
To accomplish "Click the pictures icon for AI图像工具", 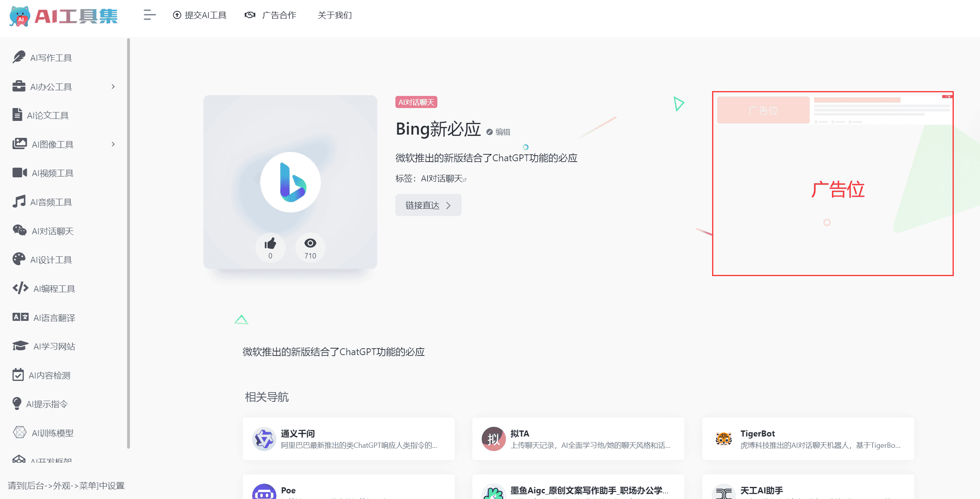I will [x=19, y=144].
